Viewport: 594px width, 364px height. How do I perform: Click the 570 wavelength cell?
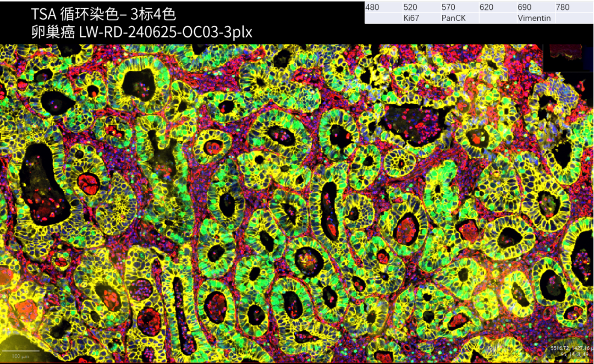(460, 7)
